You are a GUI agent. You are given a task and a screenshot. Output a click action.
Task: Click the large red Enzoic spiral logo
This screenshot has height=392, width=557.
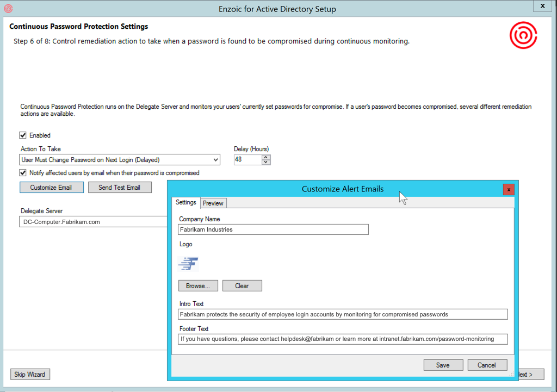pyautogui.click(x=523, y=35)
